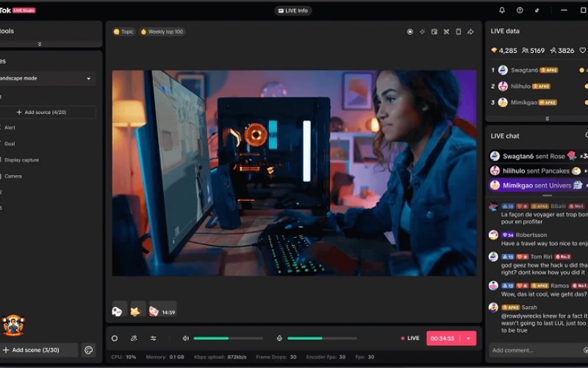The image size is (588, 368).
Task: Click the sparkle effects icon above preview
Action: point(422,32)
